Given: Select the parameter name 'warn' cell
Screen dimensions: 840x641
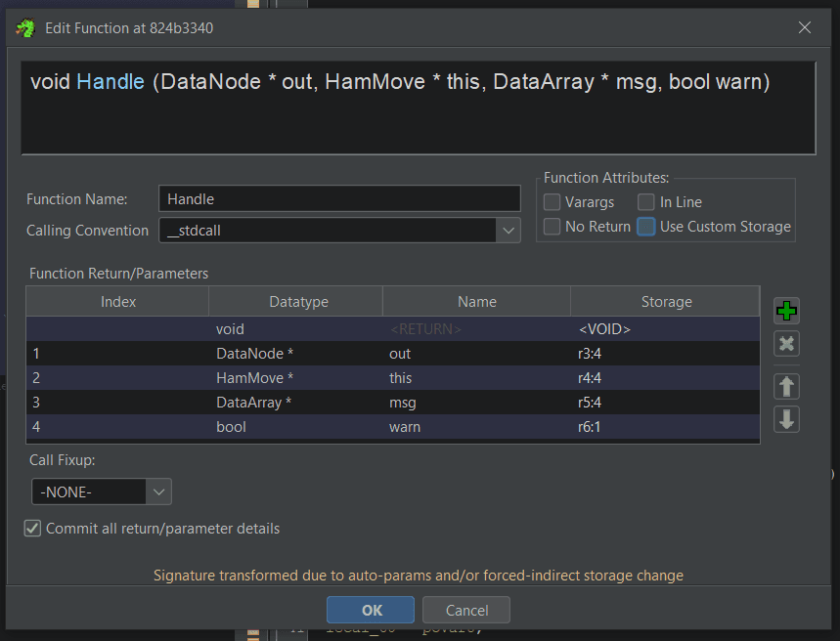Looking at the screenshot, I should (477, 427).
